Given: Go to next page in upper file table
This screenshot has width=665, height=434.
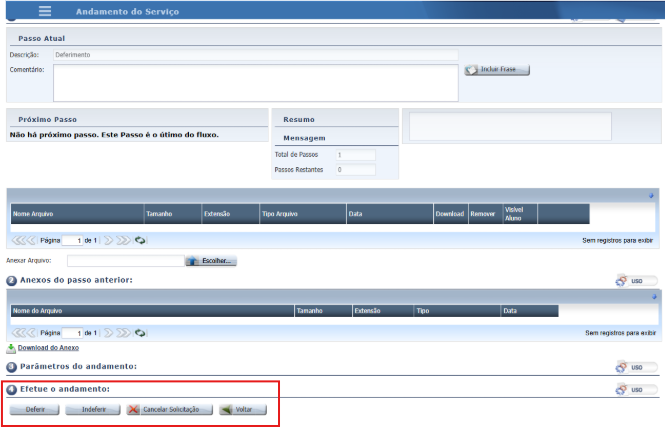Looking at the screenshot, I should pyautogui.click(x=109, y=241).
